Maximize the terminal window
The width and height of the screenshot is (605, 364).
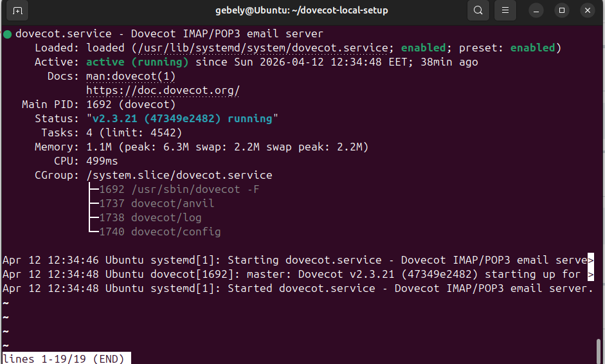562,10
